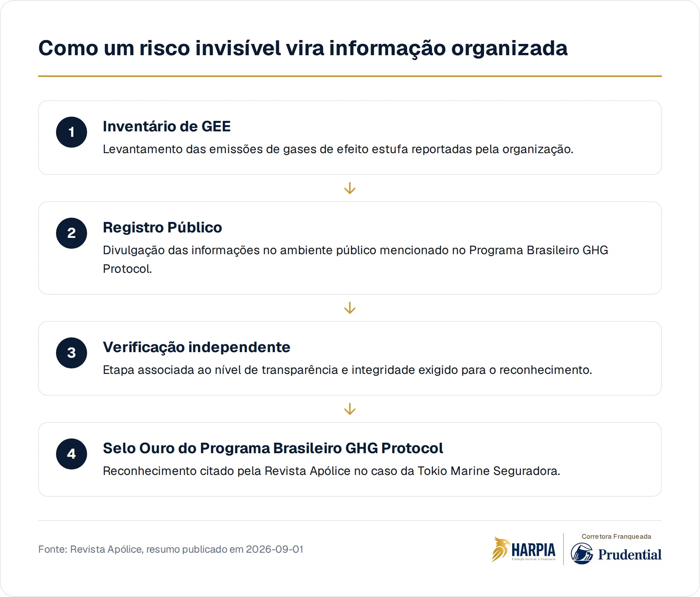
Task: Click the "HARPIA" wordmark text
Action: (534, 550)
